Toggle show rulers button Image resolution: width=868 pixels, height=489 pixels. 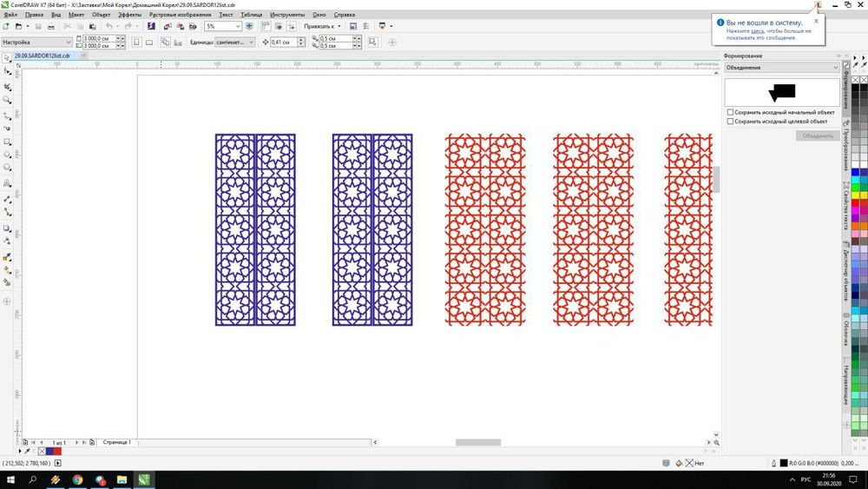pyautogui.click(x=266, y=26)
